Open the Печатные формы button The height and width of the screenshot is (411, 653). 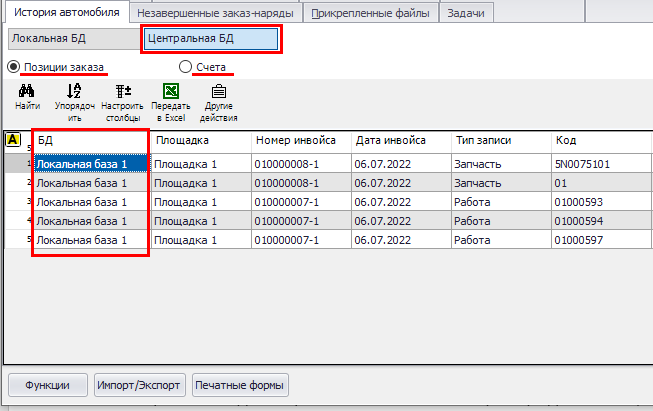click(x=240, y=385)
